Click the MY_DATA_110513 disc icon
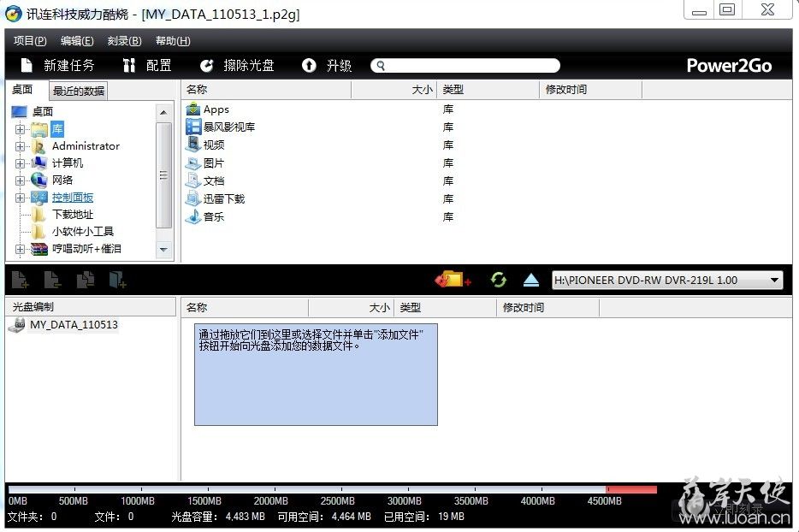 (x=17, y=325)
